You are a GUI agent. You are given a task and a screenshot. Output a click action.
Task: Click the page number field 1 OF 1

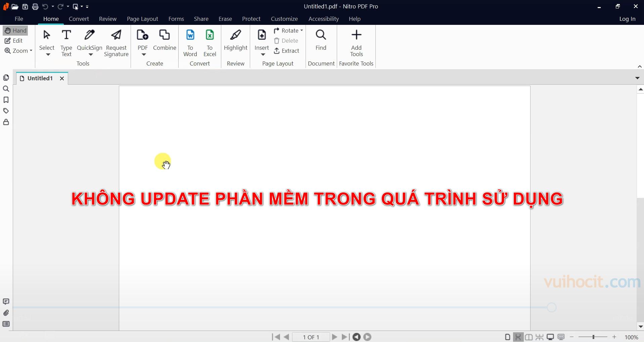pos(311,337)
